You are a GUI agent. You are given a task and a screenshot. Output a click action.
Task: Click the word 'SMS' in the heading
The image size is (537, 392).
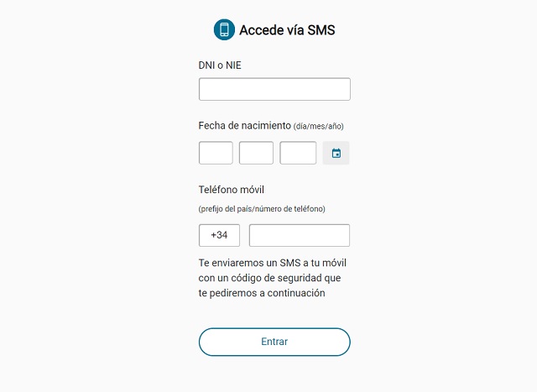321,30
